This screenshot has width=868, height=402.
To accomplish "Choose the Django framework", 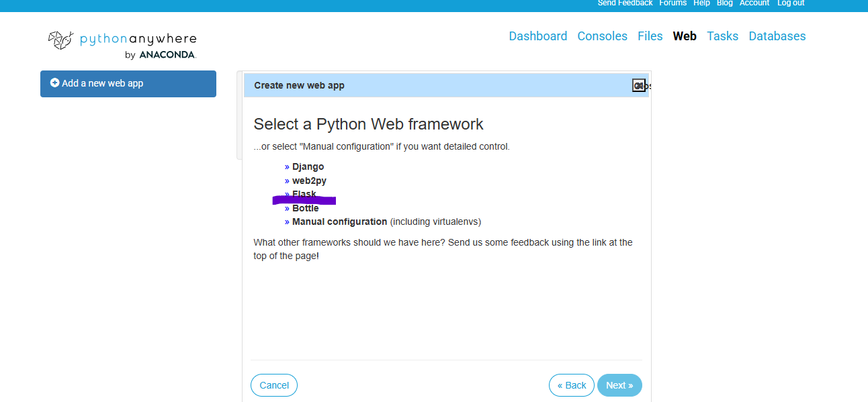I will pyautogui.click(x=308, y=166).
